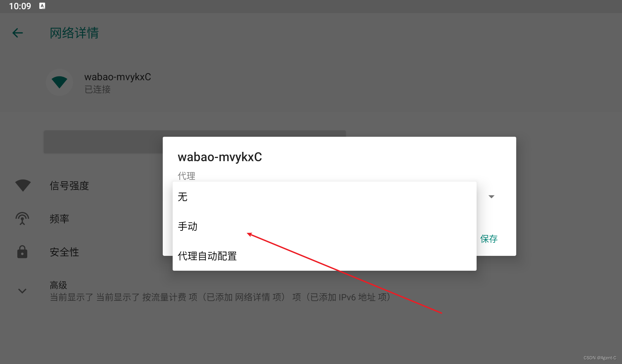Select 无 proxy option
This screenshot has width=622, height=364.
coord(324,197)
